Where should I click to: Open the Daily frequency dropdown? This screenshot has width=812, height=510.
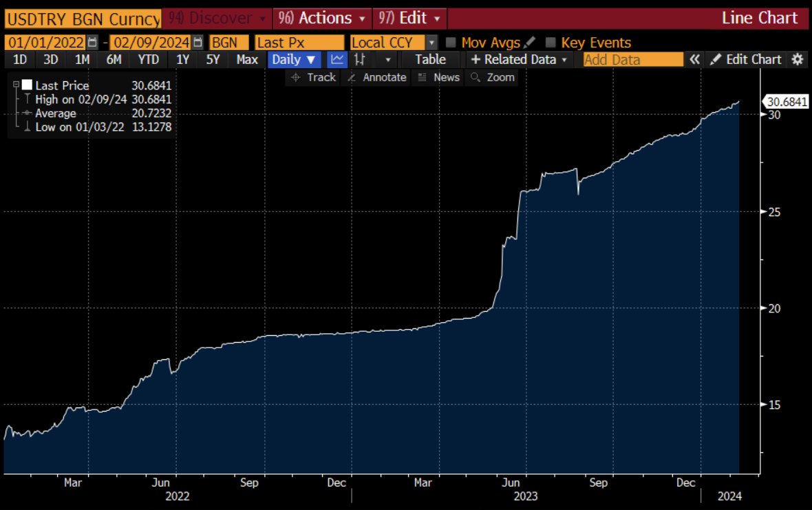point(293,59)
